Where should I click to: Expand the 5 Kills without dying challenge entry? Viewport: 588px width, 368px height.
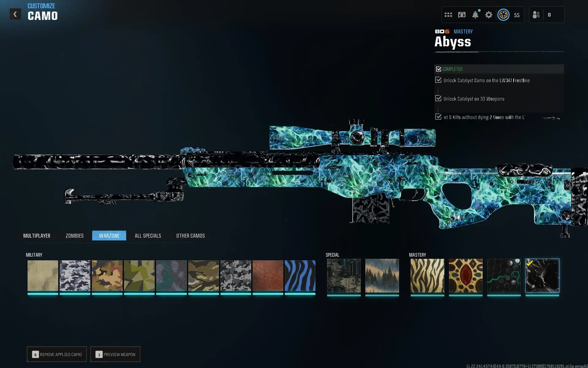tap(438, 117)
